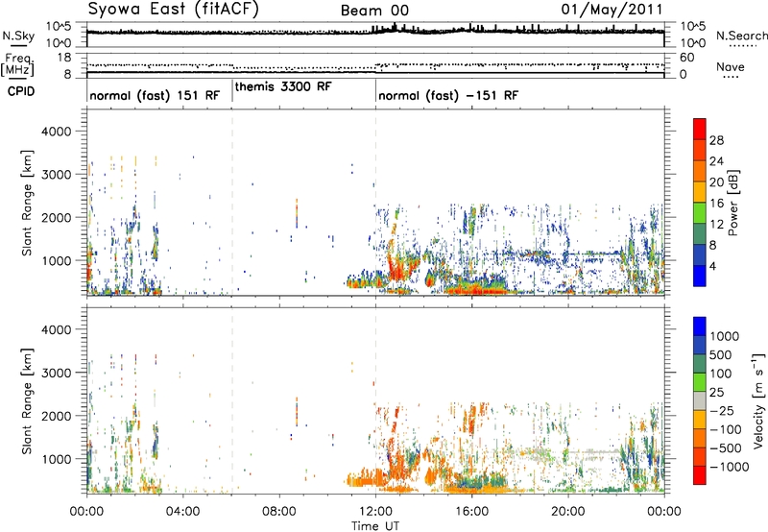Viewport: 768px width, 532px height.
Task: Click the 'Velocity [m s-1]' color bar label
Action: [x=758, y=400]
